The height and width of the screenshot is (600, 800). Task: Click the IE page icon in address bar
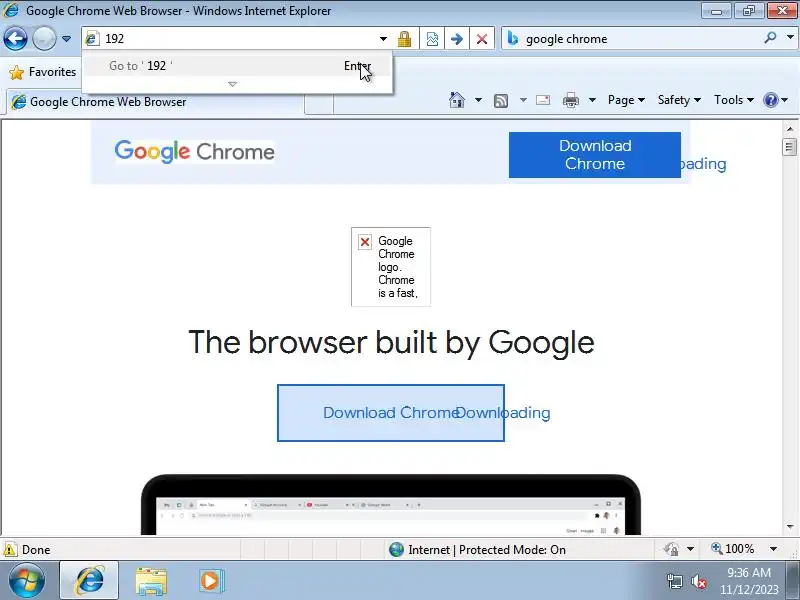click(x=92, y=38)
